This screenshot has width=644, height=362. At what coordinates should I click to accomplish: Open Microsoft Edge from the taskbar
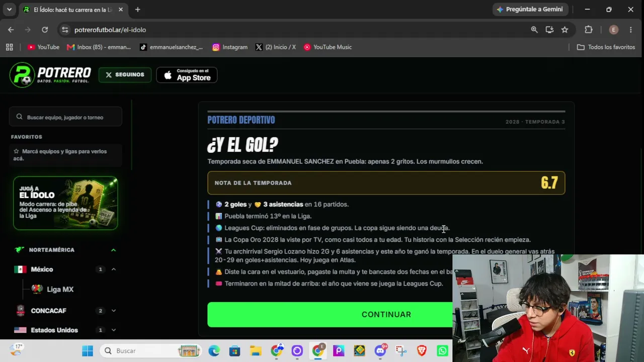click(214, 350)
